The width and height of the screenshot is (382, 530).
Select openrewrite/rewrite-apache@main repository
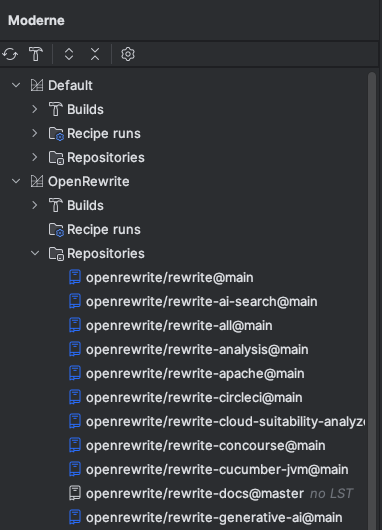coord(195,374)
